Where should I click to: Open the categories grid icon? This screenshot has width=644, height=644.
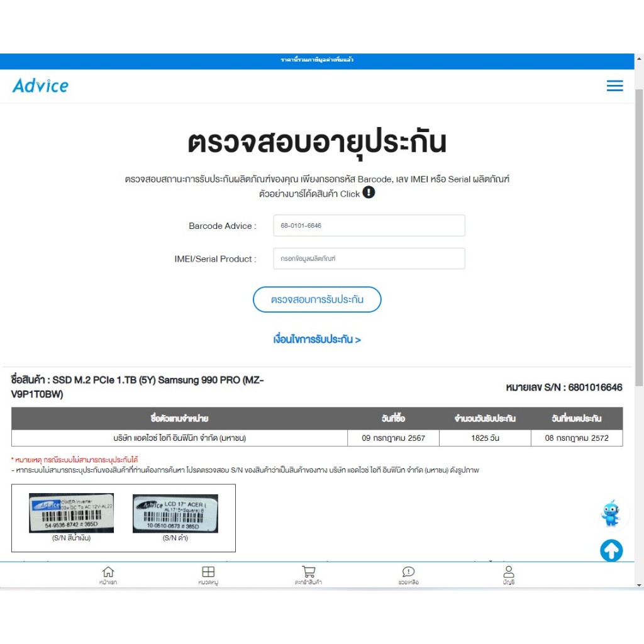(x=208, y=575)
